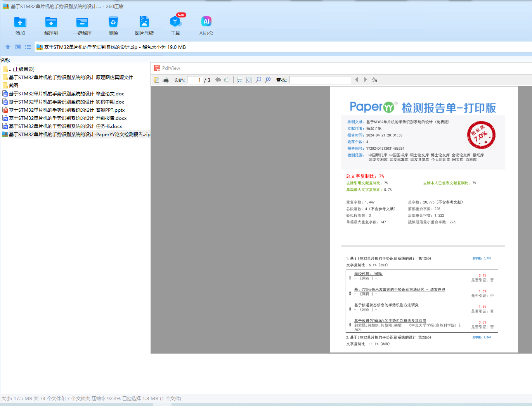Click the 基于信道状态信息 source link
Screen dimensions: 532x406
[x=386, y=305]
